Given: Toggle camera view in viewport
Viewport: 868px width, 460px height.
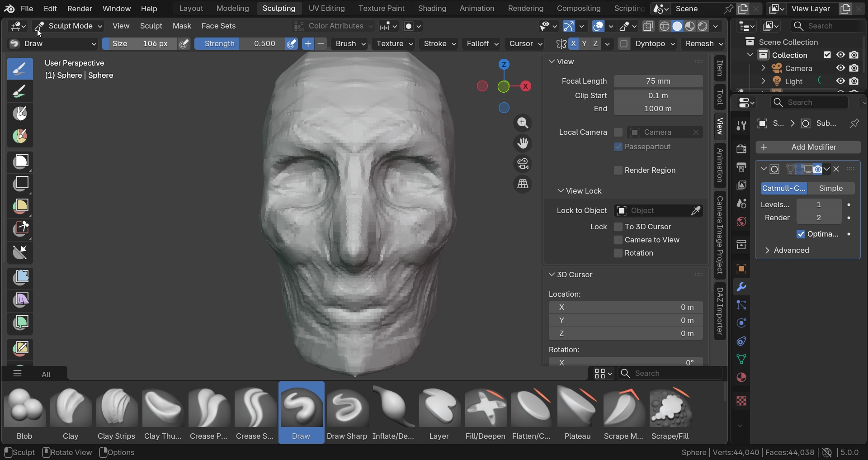Looking at the screenshot, I should [x=523, y=164].
